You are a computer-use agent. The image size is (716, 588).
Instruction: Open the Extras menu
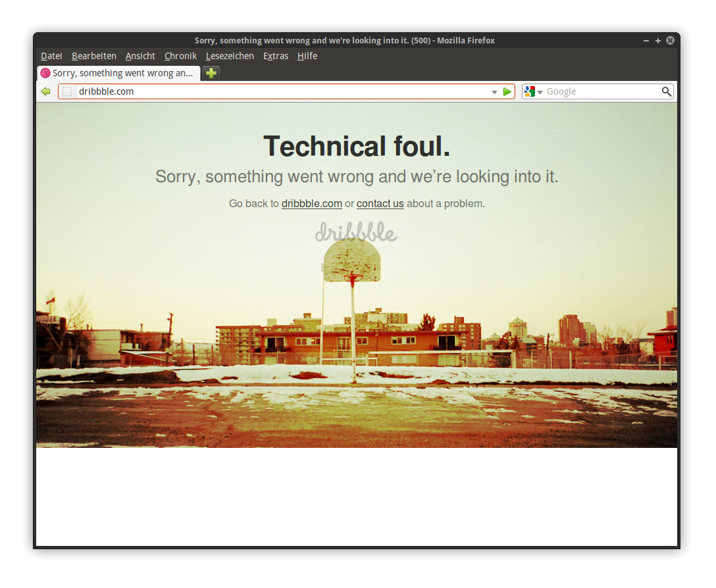[276, 56]
